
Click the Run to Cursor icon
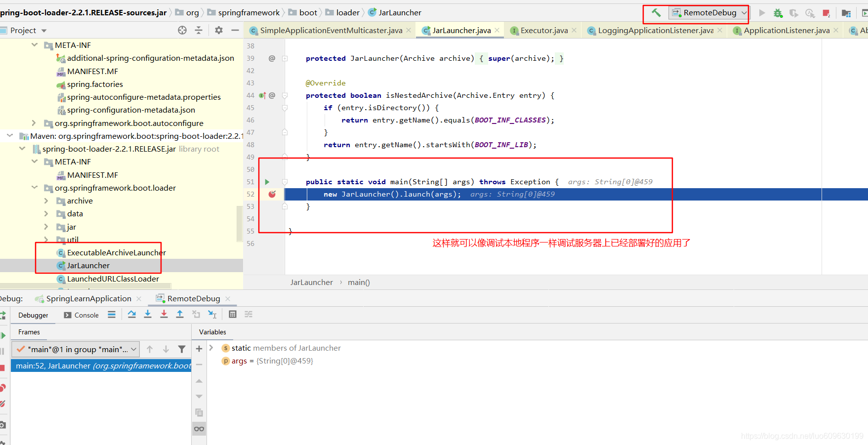[x=212, y=314]
